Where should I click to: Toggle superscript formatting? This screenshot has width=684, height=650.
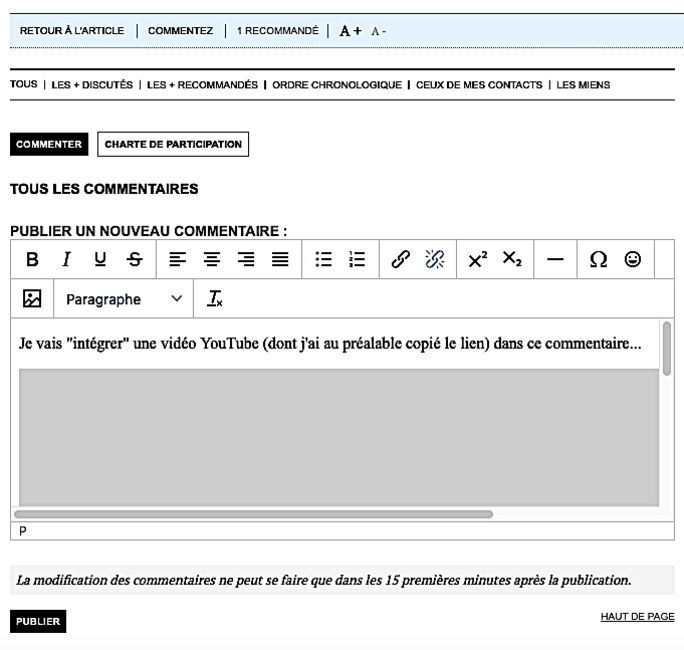[478, 259]
